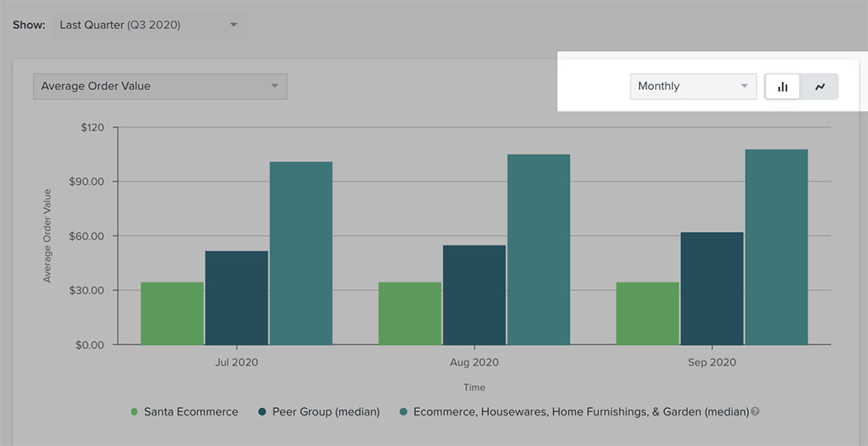Click the dark navy Peer Group legend dot
868x446 pixels.
(x=262, y=411)
